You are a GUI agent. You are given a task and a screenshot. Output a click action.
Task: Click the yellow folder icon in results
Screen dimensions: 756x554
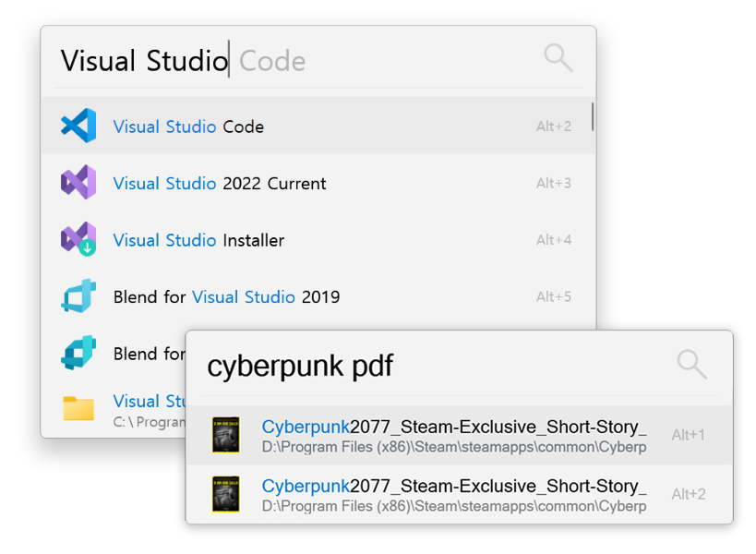click(78, 408)
